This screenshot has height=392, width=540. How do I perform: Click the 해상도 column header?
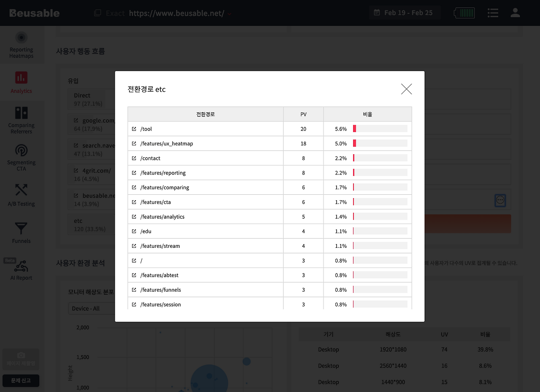[x=393, y=334]
